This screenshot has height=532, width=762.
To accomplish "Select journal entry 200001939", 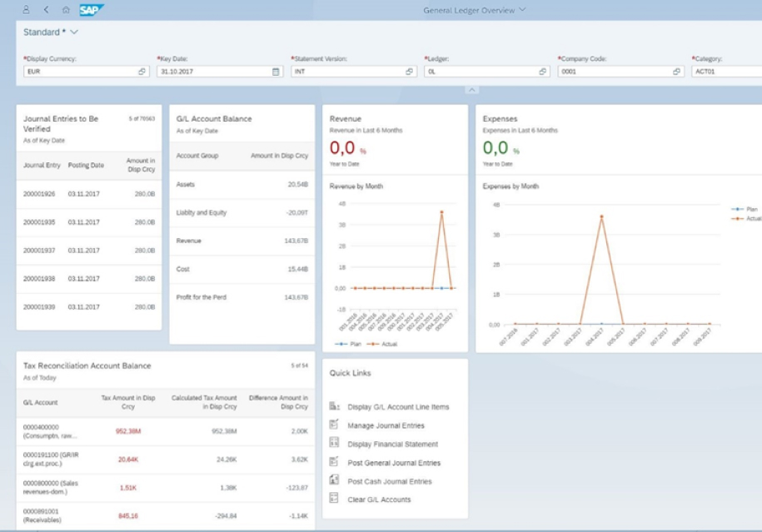I will 89,306.
